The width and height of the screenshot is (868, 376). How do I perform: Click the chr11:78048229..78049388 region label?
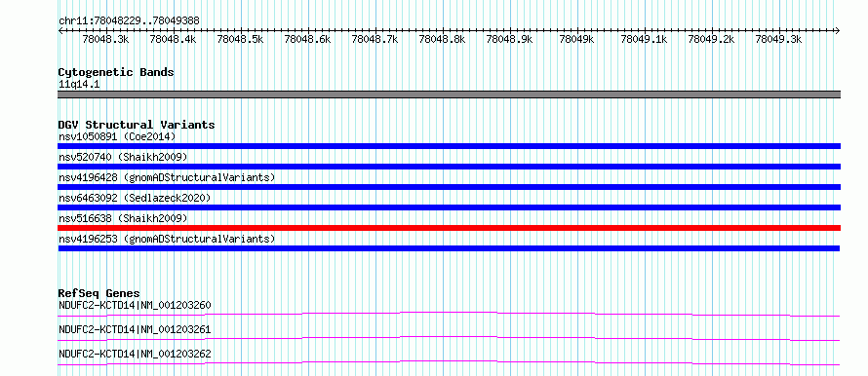pyautogui.click(x=129, y=20)
